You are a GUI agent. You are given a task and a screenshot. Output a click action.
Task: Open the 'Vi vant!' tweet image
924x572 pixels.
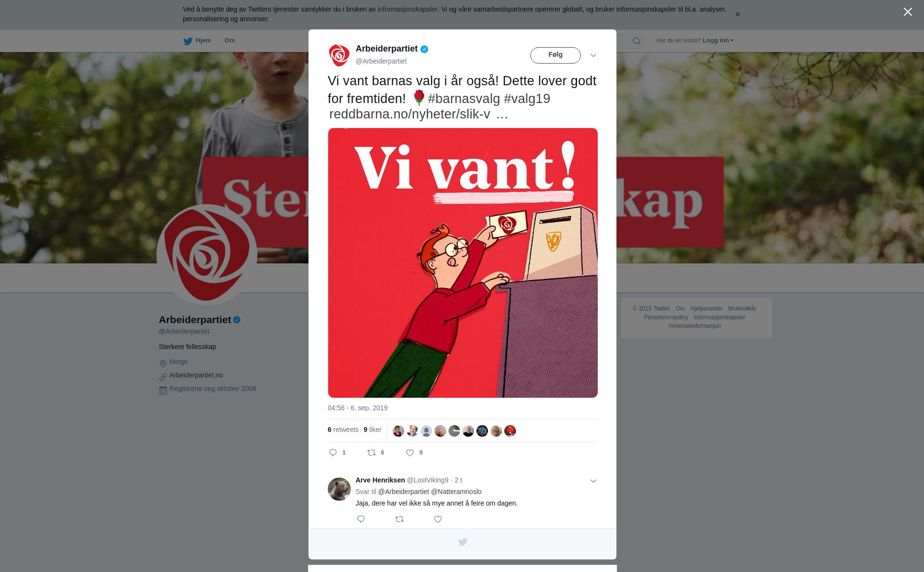click(x=463, y=263)
